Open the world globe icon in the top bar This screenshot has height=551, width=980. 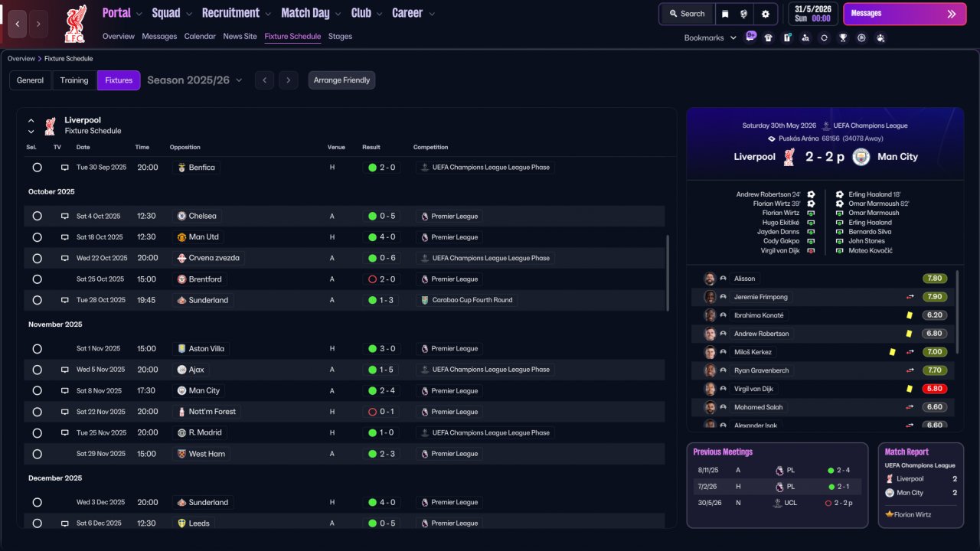pos(744,14)
